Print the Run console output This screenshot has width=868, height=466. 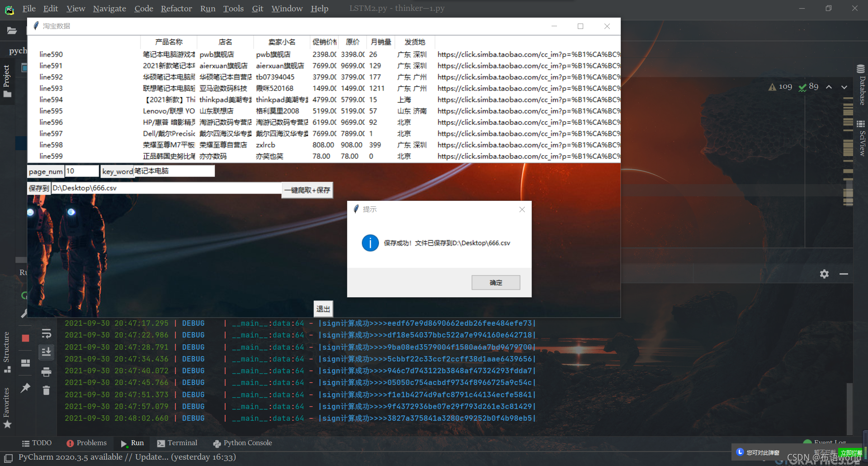tap(46, 372)
